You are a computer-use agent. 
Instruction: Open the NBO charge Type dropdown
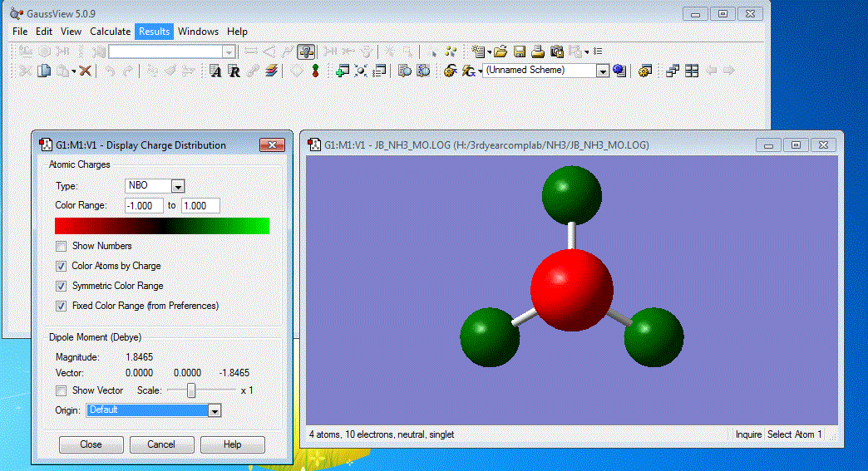pos(177,186)
